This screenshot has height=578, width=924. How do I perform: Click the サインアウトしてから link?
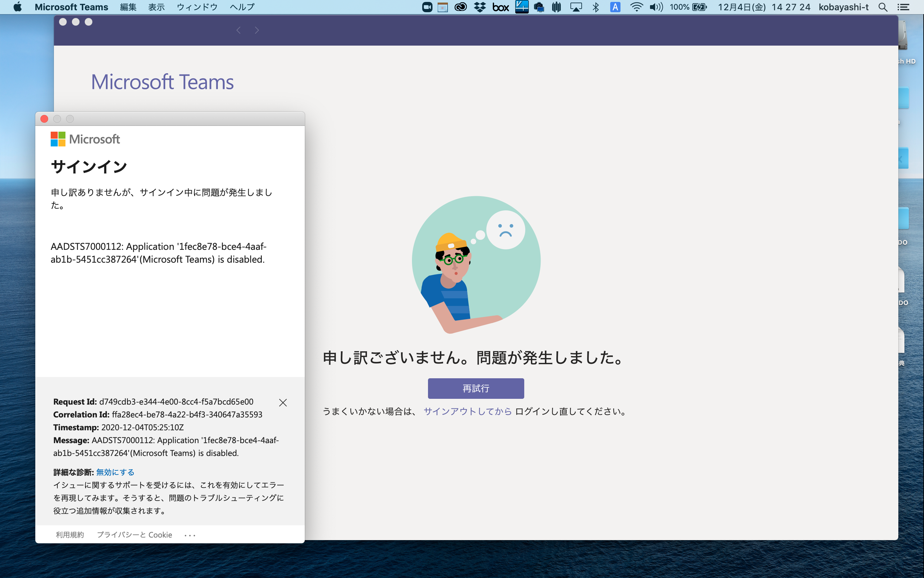pyautogui.click(x=467, y=411)
